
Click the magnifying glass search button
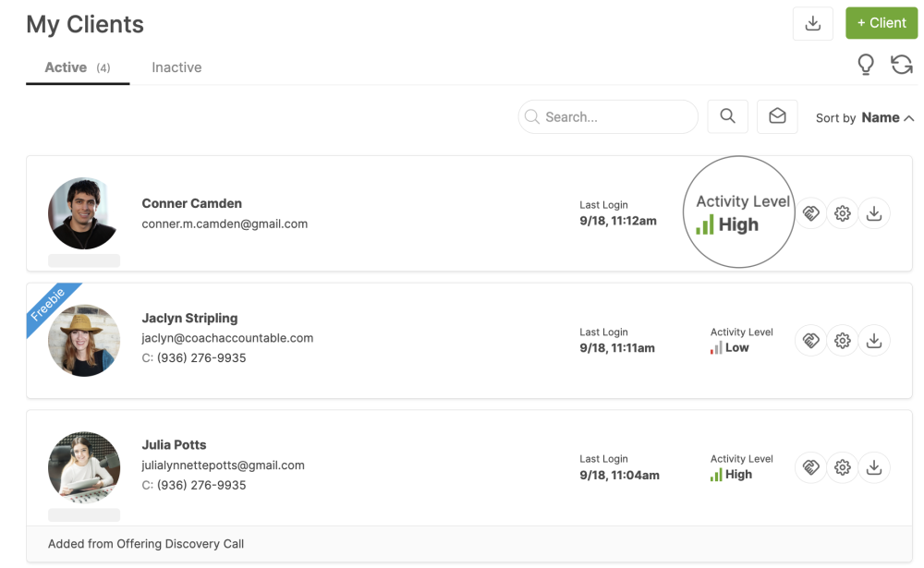click(x=727, y=116)
